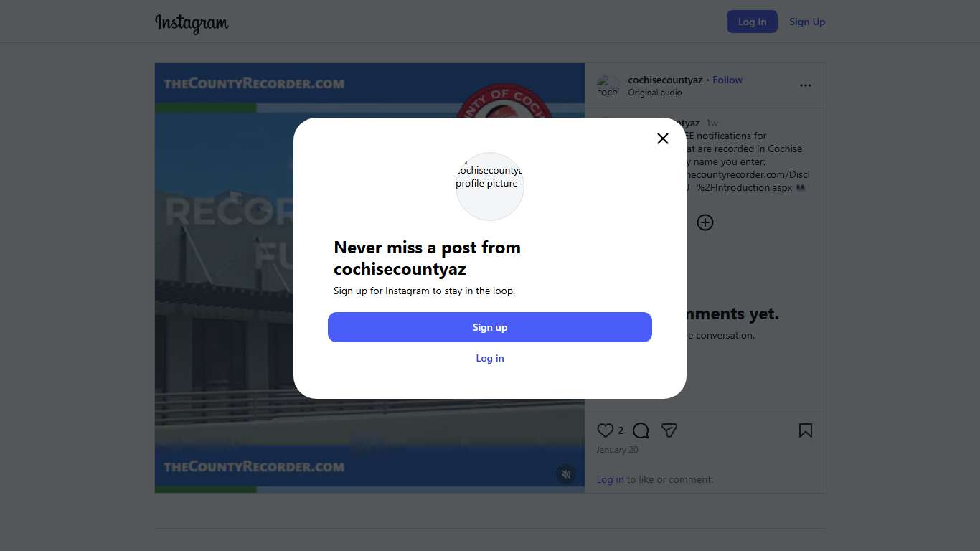Click the small cochisecountyaz avatar in post header
The height and width of the screenshot is (551, 980).
(x=608, y=86)
